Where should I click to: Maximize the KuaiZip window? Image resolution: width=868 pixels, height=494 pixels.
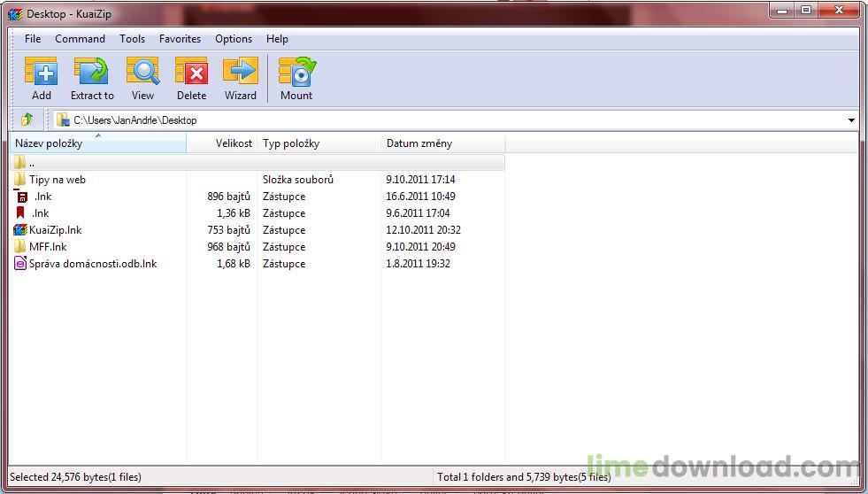click(x=806, y=10)
